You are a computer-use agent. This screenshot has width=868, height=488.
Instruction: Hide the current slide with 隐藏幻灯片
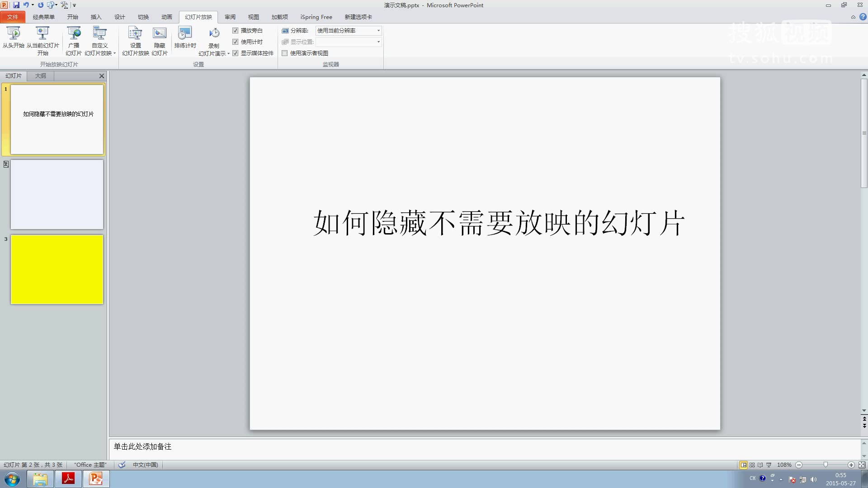[x=160, y=40]
